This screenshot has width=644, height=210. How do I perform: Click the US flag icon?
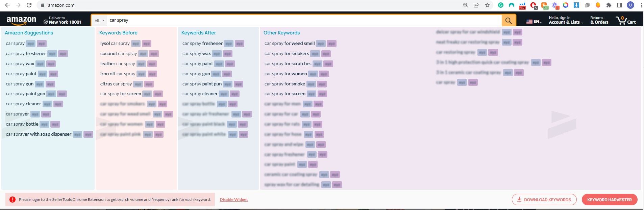pyautogui.click(x=529, y=22)
